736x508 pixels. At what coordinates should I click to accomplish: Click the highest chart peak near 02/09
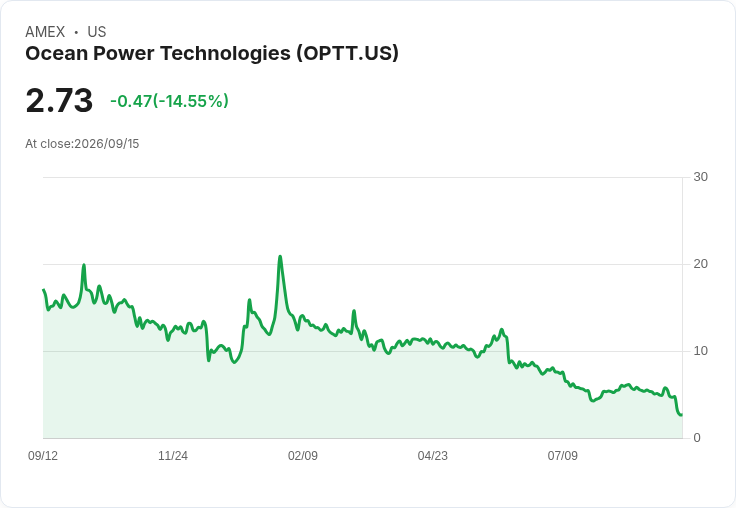tap(280, 256)
